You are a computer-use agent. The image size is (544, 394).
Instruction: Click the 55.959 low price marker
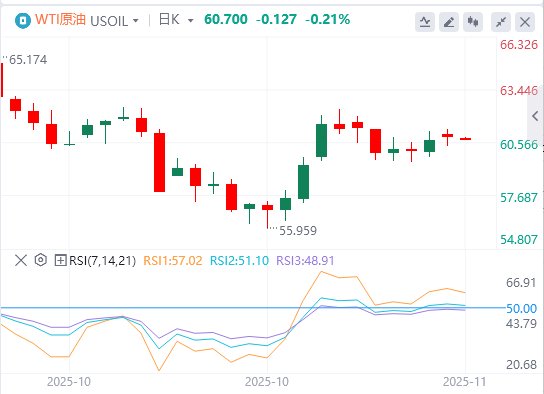pyautogui.click(x=298, y=231)
